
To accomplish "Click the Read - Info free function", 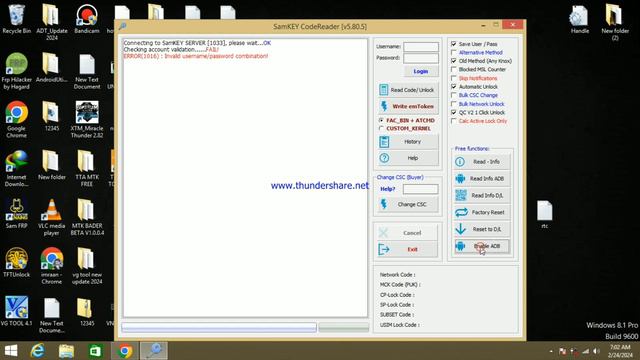I will coord(482,162).
